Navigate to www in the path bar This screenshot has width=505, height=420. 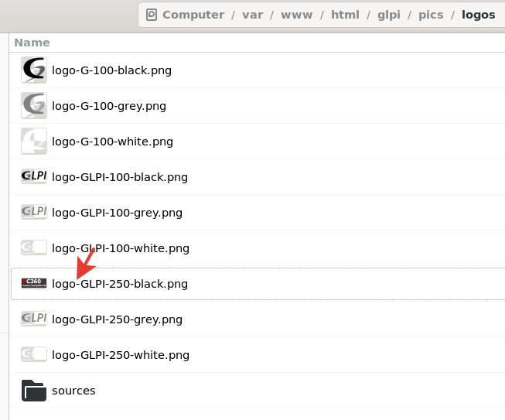click(297, 15)
